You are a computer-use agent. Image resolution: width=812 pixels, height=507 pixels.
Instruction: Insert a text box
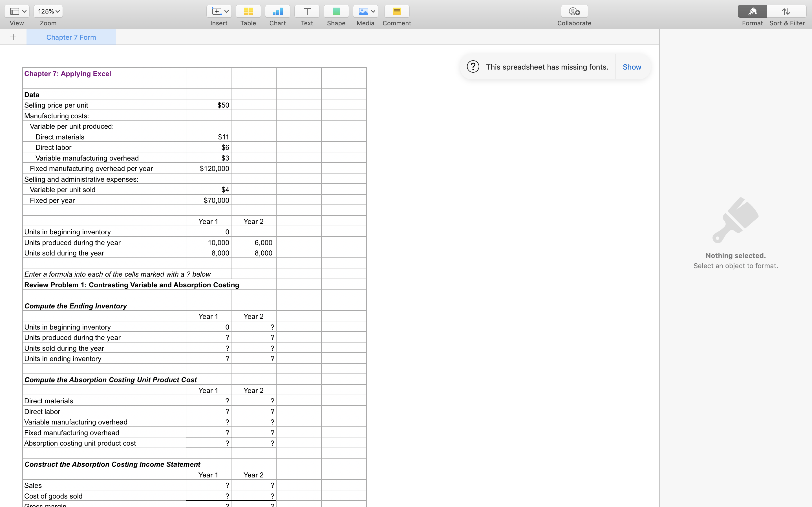pos(306,11)
